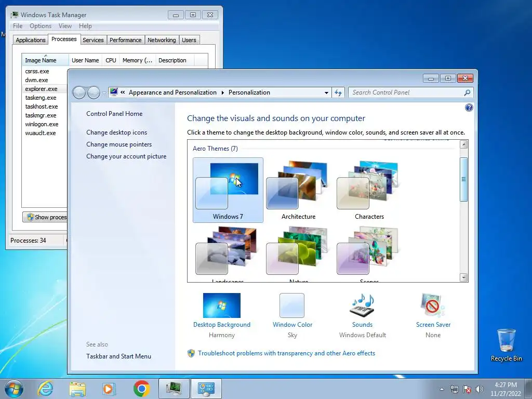
Task: Open the Options menu in Task Manager
Action: coord(41,26)
